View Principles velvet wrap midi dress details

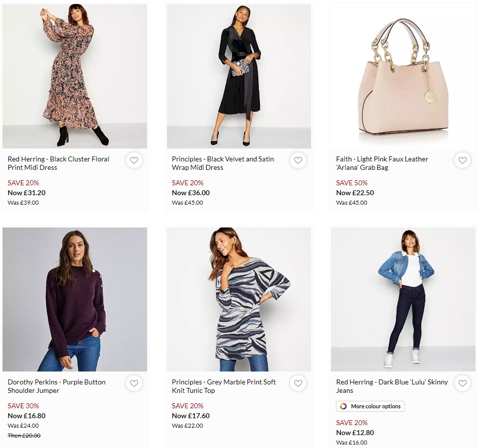pos(223,163)
